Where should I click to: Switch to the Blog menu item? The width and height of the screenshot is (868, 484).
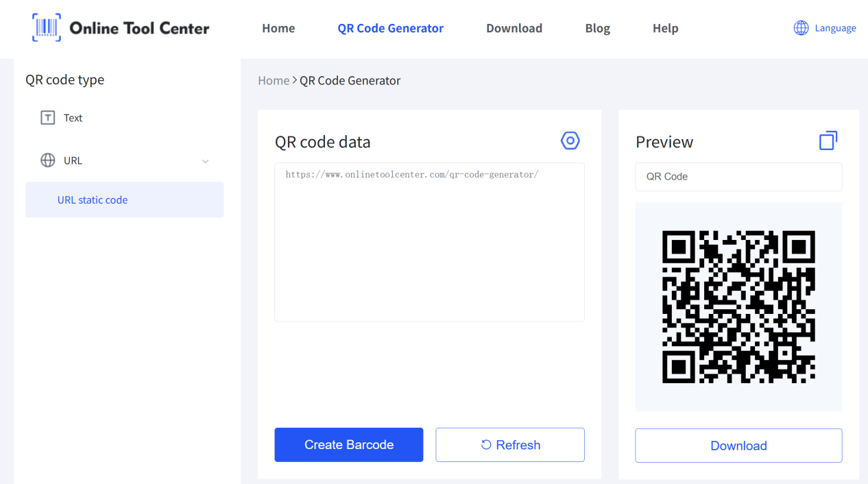[x=597, y=28]
